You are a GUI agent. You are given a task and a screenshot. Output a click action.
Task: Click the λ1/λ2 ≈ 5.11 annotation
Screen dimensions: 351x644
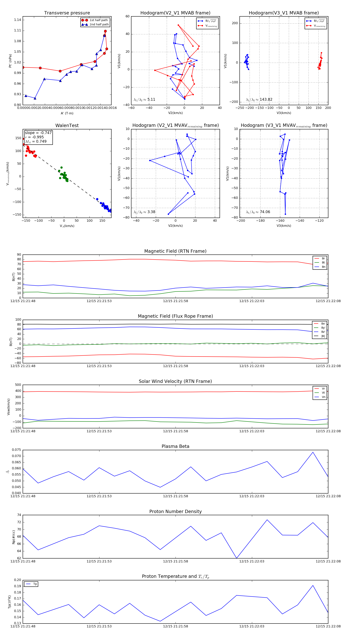(144, 100)
